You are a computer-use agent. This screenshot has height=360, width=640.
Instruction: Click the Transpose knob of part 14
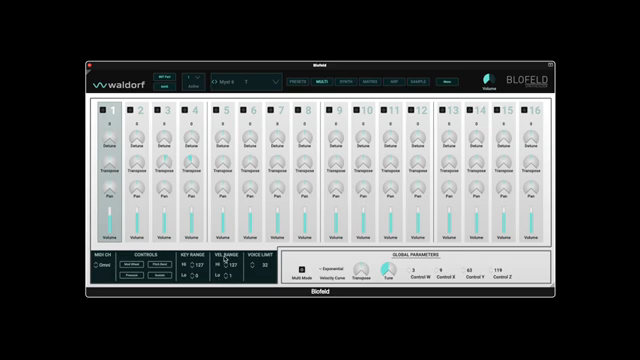tap(476, 162)
